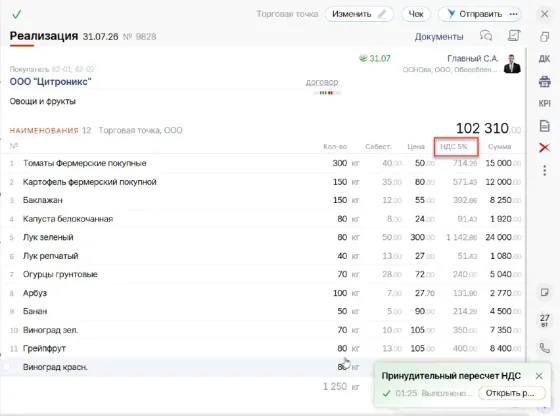Click the signature document icon
Image resolution: width=560 pixels, height=416 pixels.
[x=514, y=35]
